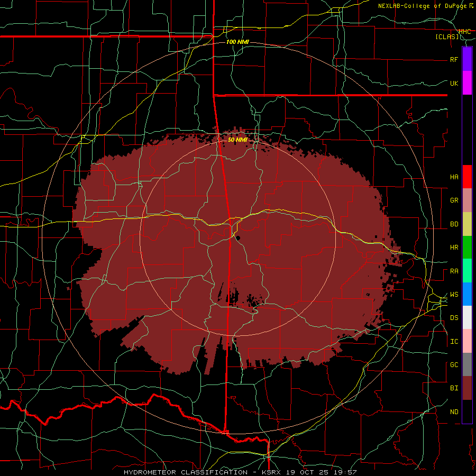Select the HR green legend color
Image resolution: width=476 pixels, height=476 pixels.
pos(467,248)
